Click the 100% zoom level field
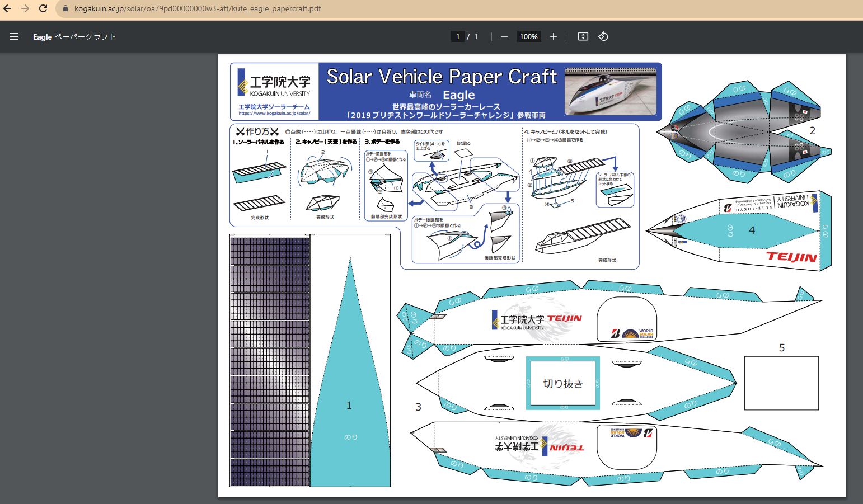 [x=529, y=36]
